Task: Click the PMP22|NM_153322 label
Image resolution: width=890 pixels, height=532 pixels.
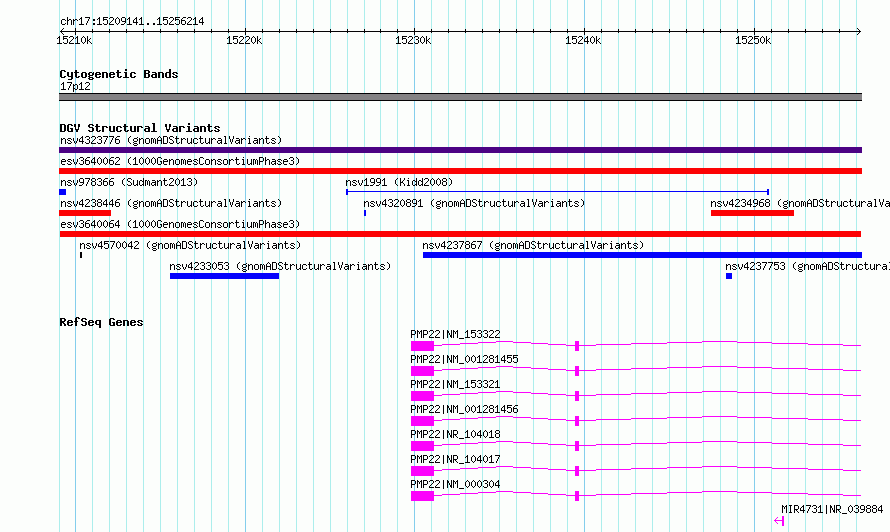Action: [455, 334]
